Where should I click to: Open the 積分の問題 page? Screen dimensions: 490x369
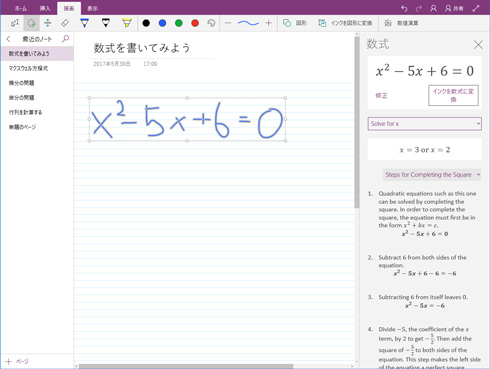pyautogui.click(x=37, y=83)
